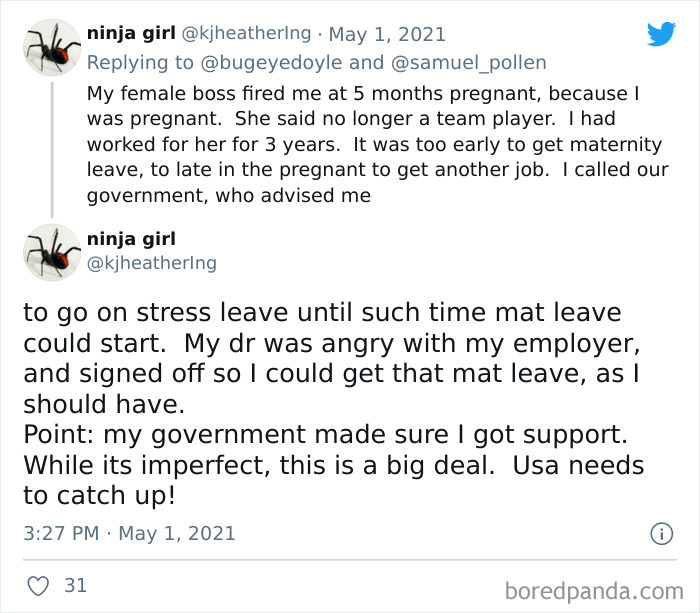Open the @bugeyedoyle profile mention
Viewport: 700px width, 613px height.
[271, 63]
